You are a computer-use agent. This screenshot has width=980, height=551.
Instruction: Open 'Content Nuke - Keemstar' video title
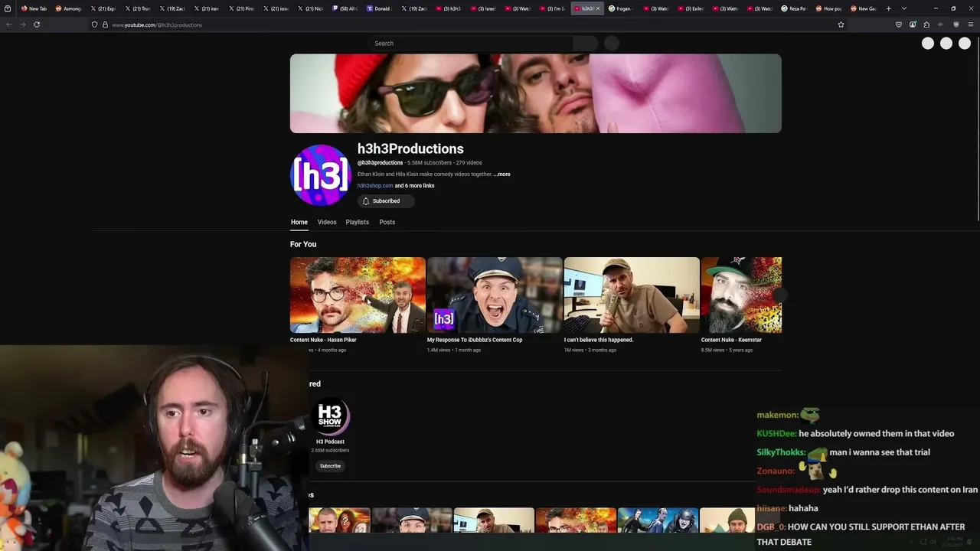[x=731, y=340]
